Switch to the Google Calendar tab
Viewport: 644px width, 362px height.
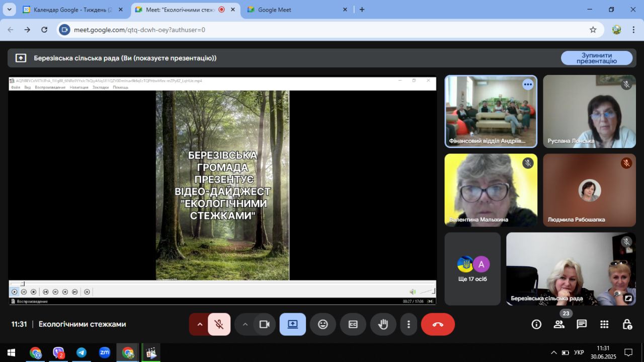[68, 10]
